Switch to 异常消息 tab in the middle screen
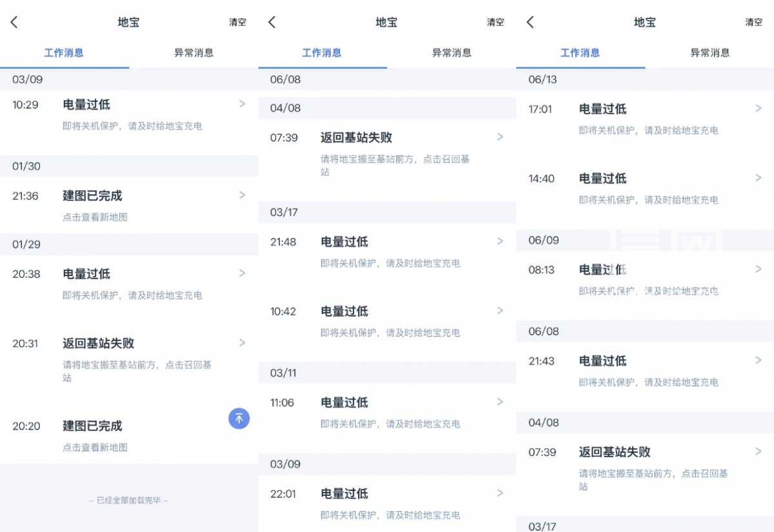Viewport: 774px width, 532px height. point(451,53)
